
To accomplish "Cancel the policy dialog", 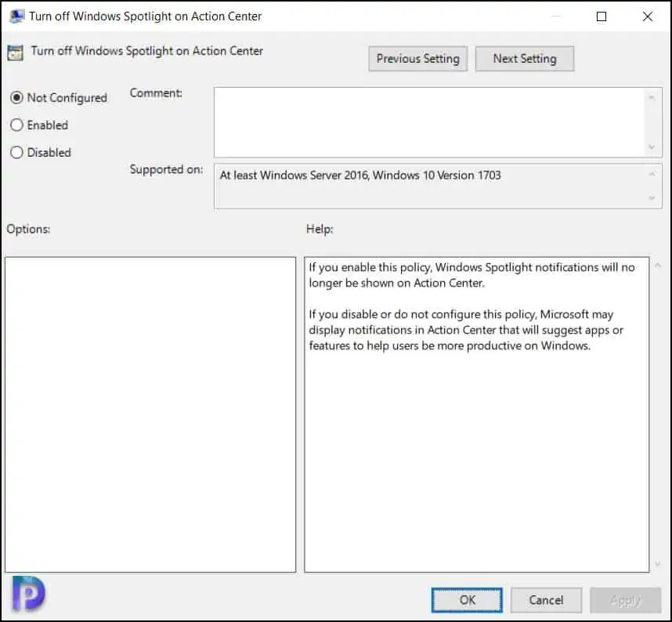I will (x=546, y=600).
